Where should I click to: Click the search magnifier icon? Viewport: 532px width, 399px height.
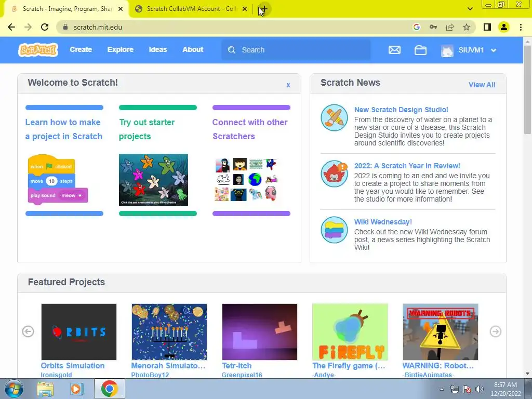tap(232, 50)
